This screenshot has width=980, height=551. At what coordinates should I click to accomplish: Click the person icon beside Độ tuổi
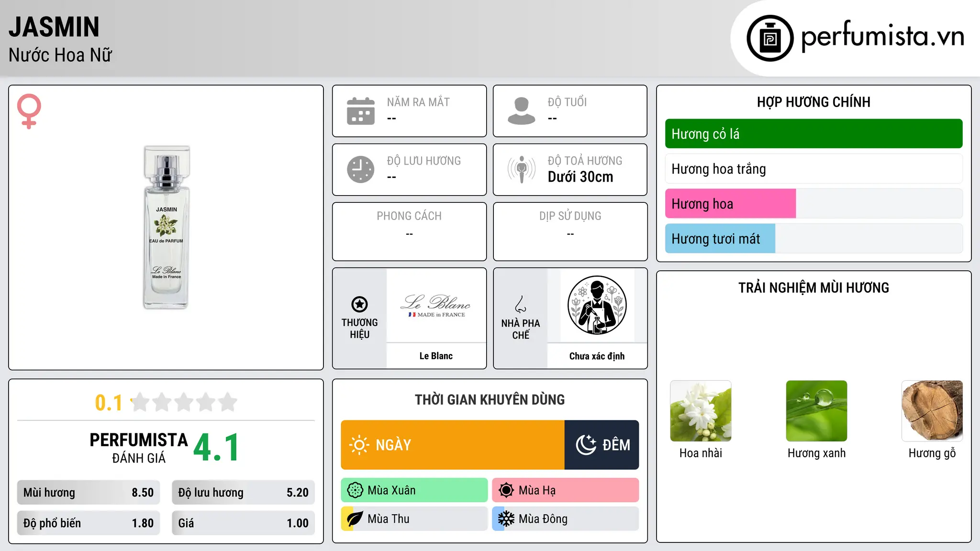[522, 111]
